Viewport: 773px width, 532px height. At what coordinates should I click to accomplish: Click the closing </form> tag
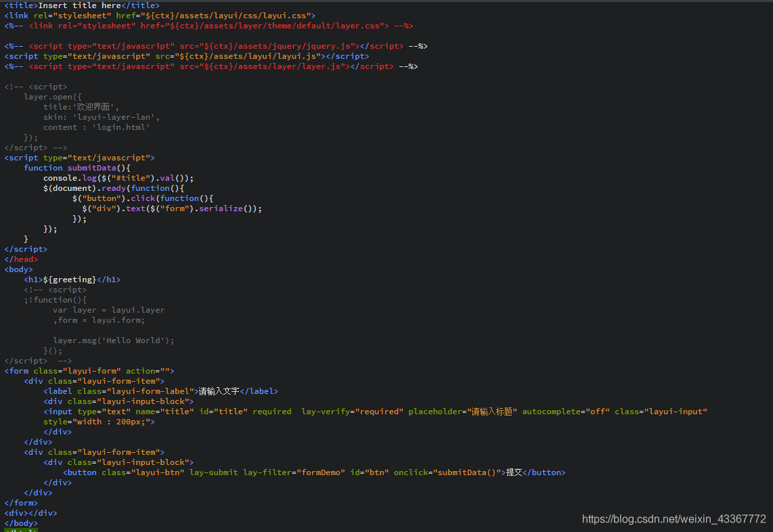click(21, 503)
